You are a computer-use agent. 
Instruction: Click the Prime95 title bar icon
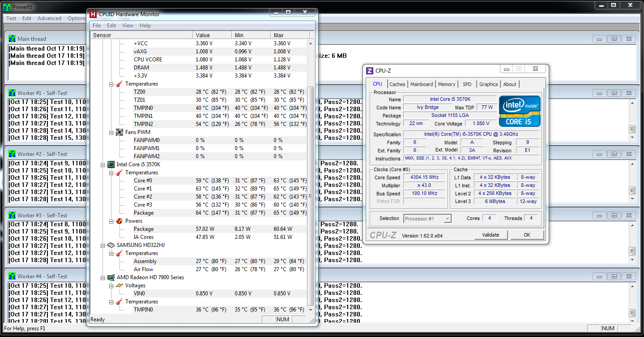[6, 7]
